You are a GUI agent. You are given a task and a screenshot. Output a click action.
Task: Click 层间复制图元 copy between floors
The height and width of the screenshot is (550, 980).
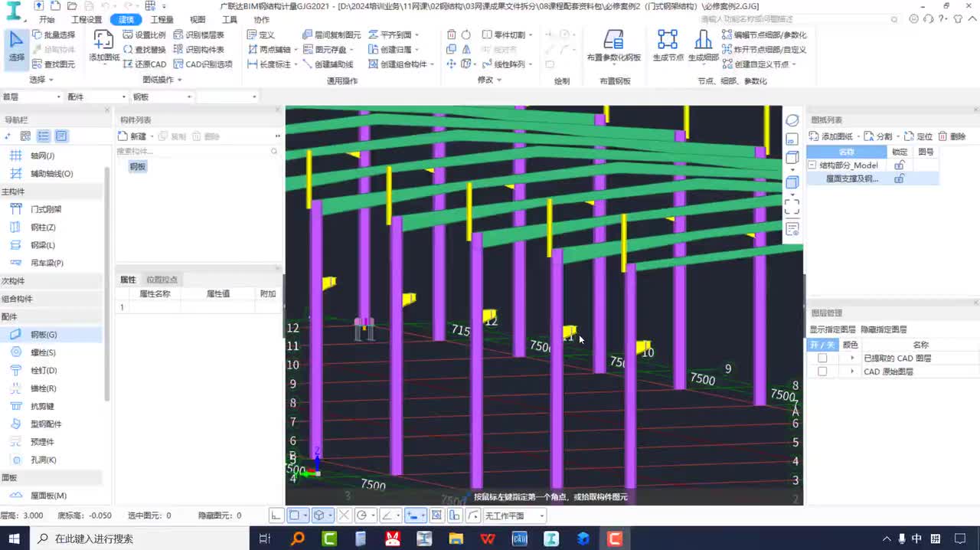(x=332, y=34)
